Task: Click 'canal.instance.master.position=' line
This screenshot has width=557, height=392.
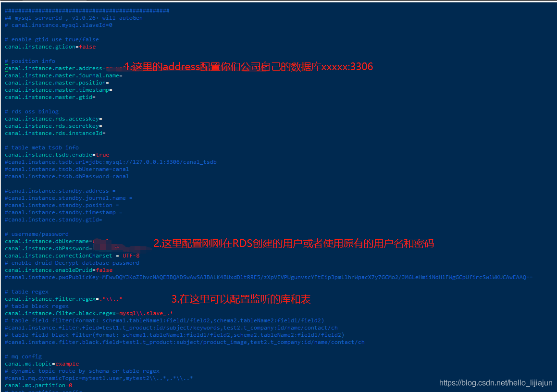Action: click(x=57, y=83)
